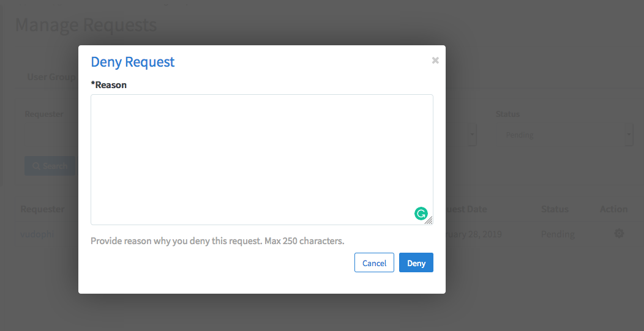Close the Deny Request dialog with X
The height and width of the screenshot is (331, 644).
click(x=435, y=60)
